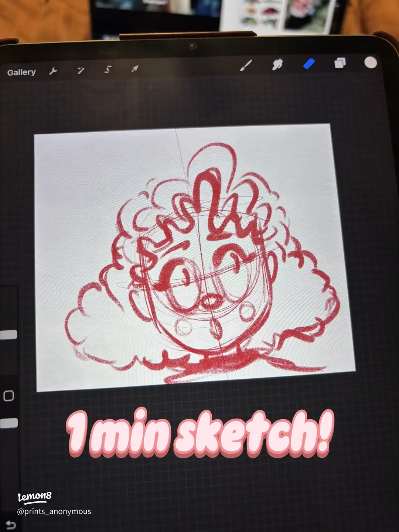Tap the brush opacity slider handle

(x=9, y=423)
